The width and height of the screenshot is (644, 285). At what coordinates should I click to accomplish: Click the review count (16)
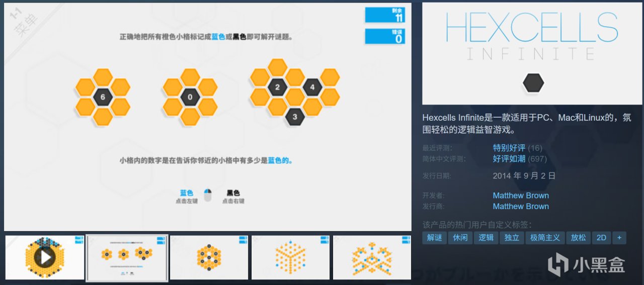(x=535, y=148)
